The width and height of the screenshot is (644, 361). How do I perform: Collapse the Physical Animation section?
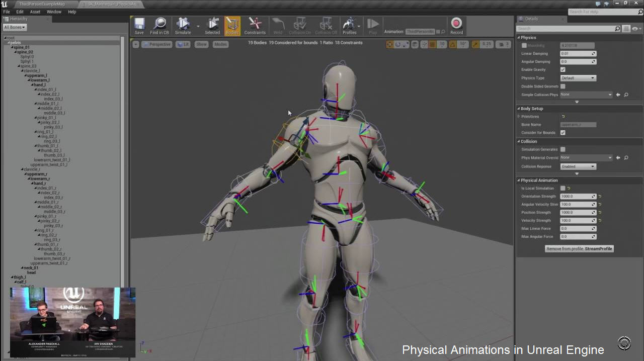click(519, 180)
